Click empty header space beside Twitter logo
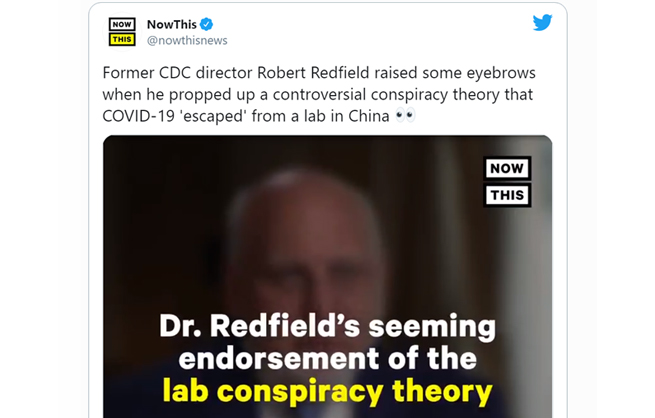Screen dimensions: 655x418 click(x=376, y=29)
